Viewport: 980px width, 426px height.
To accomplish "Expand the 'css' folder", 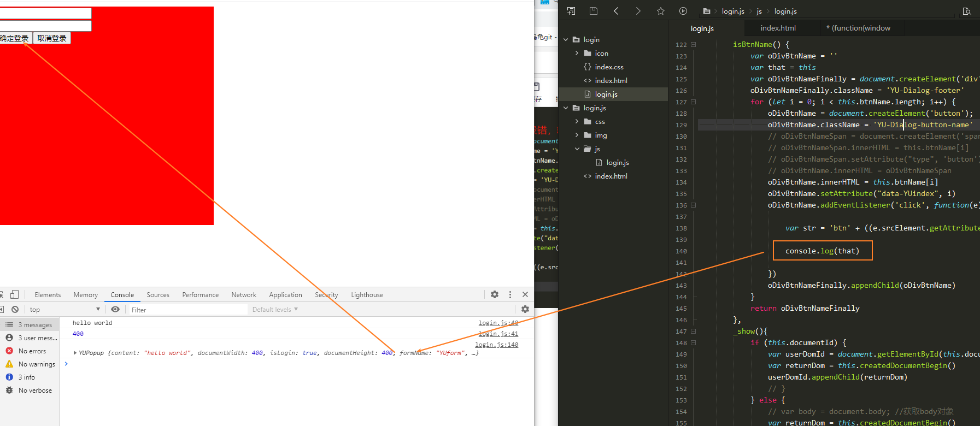I will point(577,121).
